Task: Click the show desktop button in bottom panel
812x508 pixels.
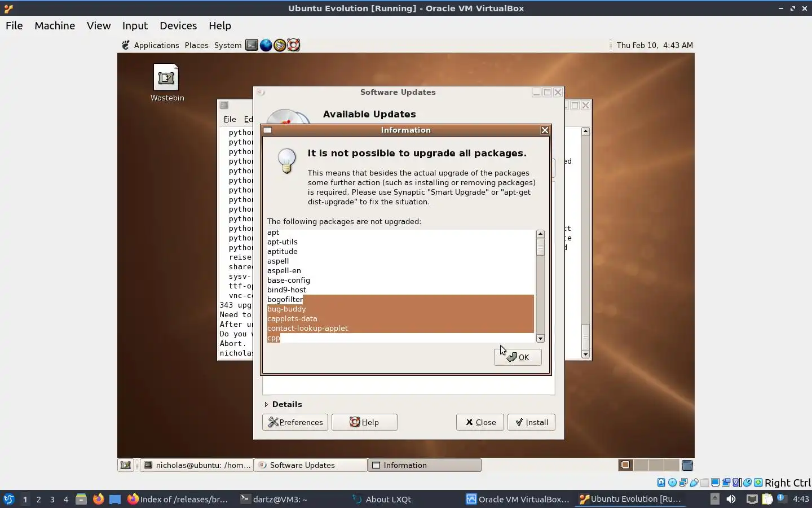Action: click(x=126, y=465)
